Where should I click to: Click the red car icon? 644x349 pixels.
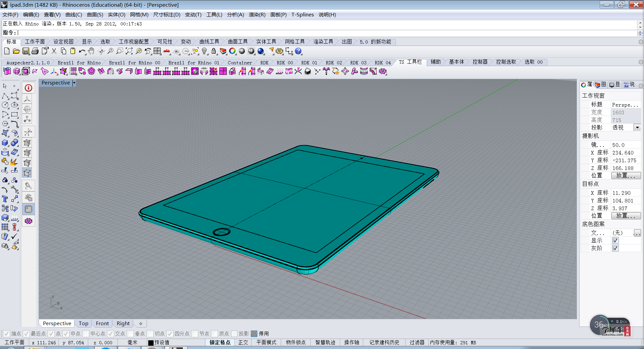click(167, 51)
